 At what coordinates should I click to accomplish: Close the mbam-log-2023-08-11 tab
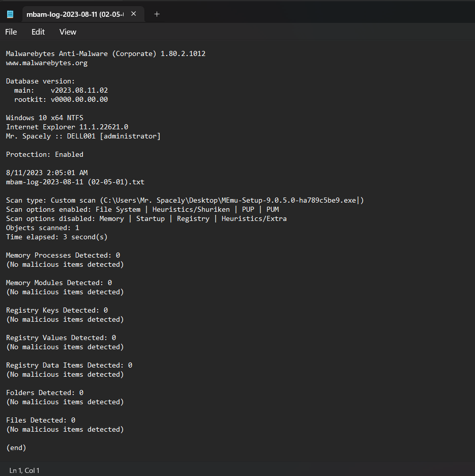[133, 14]
